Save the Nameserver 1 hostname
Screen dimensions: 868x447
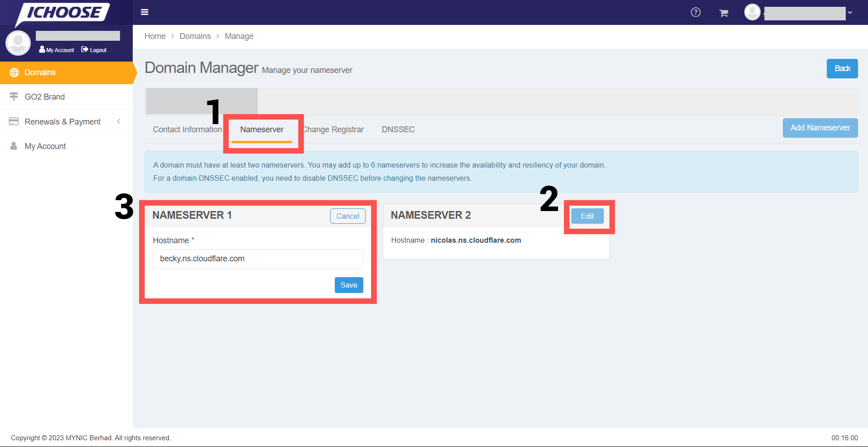pos(349,285)
